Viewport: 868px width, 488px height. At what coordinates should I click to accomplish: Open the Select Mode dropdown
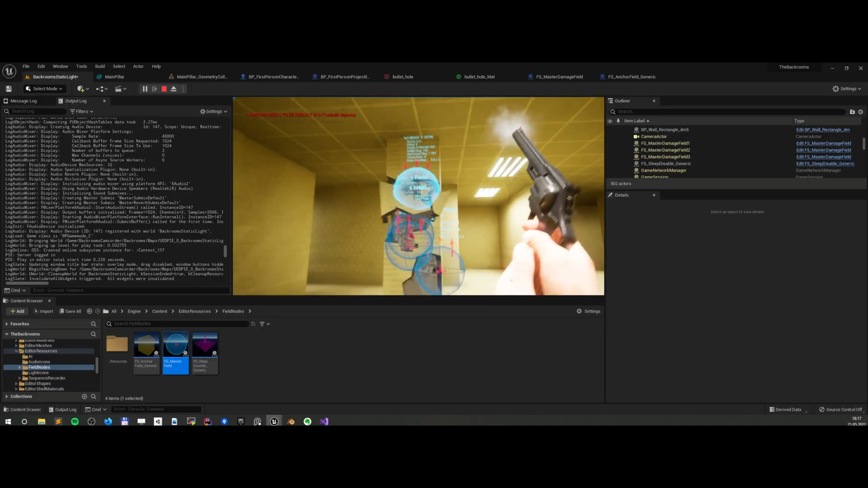pyautogui.click(x=45, y=89)
